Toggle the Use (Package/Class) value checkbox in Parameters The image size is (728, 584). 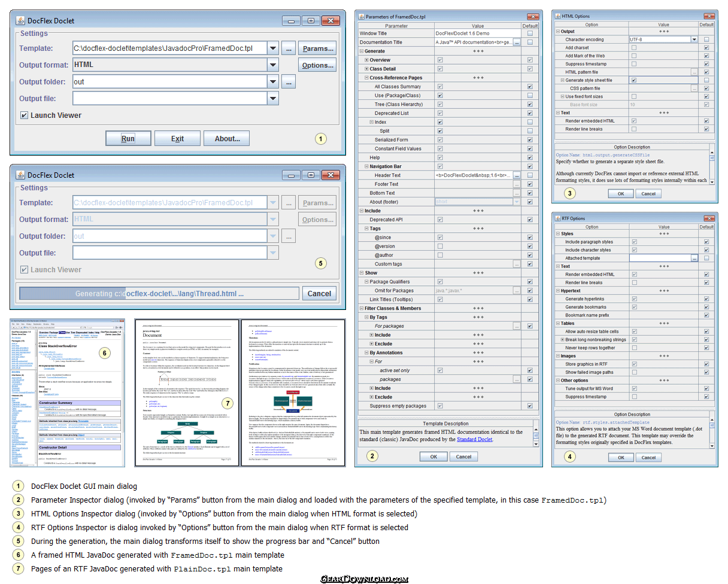click(440, 95)
